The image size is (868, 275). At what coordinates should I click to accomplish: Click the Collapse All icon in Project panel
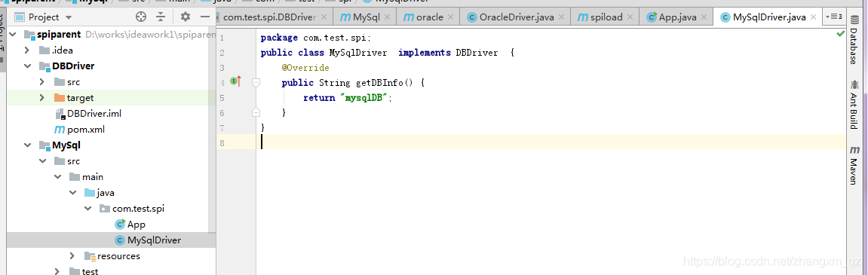point(161,17)
